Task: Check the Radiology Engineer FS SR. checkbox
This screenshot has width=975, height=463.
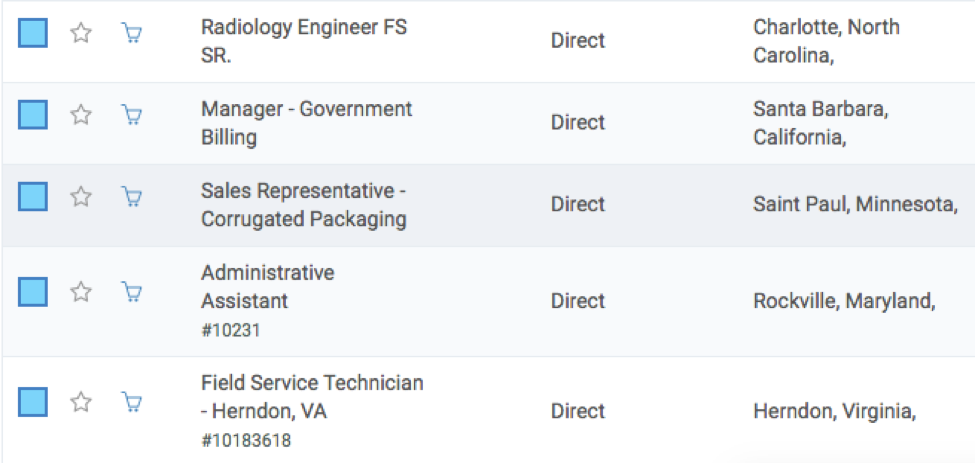Action: pos(33,33)
